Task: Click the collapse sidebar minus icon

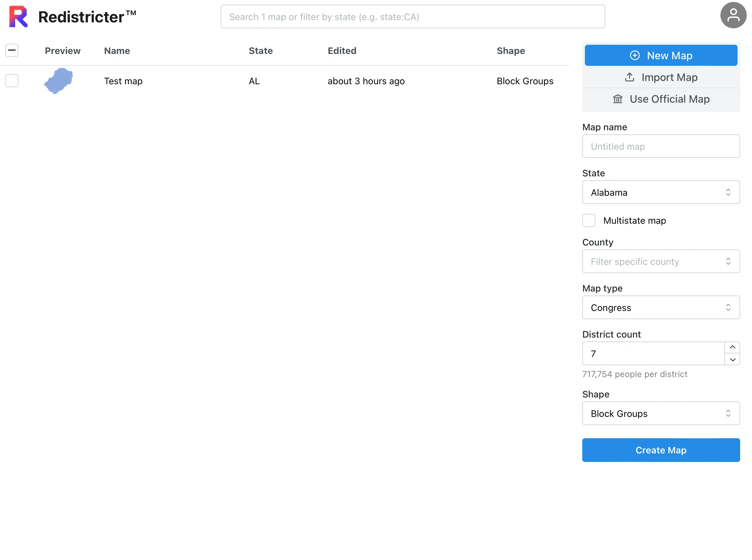Action: pyautogui.click(x=12, y=51)
